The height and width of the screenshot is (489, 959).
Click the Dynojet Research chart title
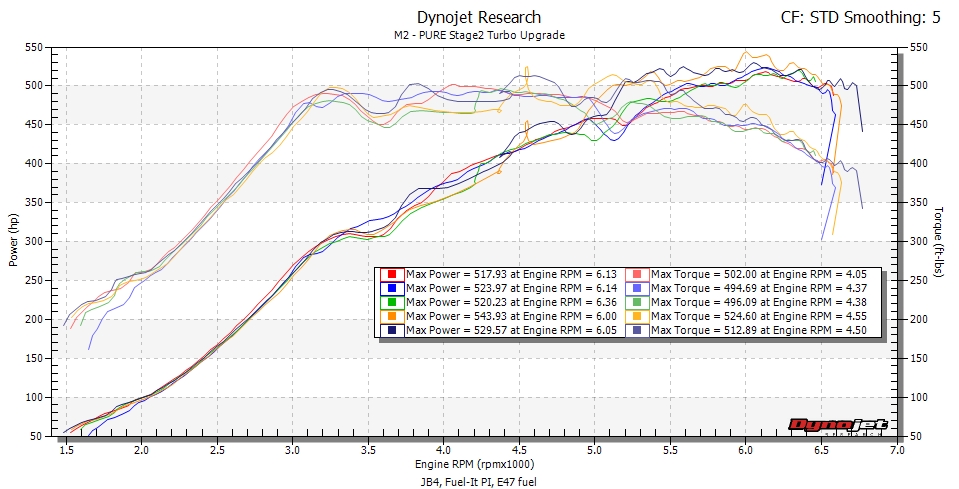click(479, 17)
